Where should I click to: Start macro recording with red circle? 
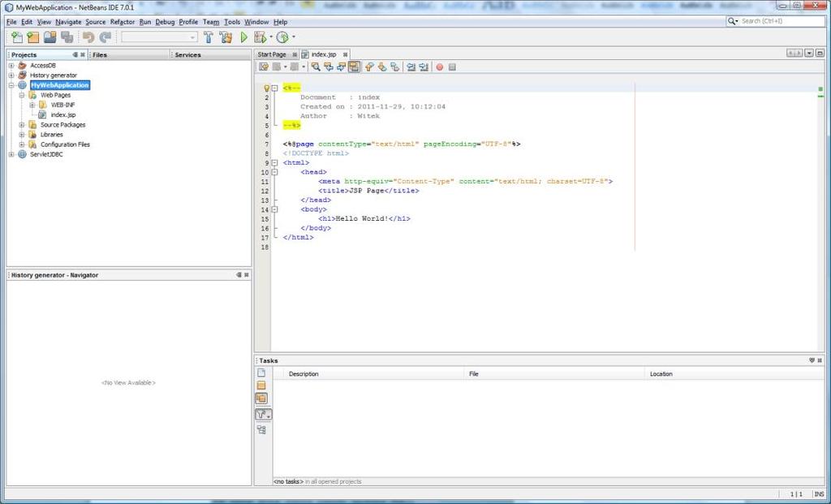pos(439,67)
